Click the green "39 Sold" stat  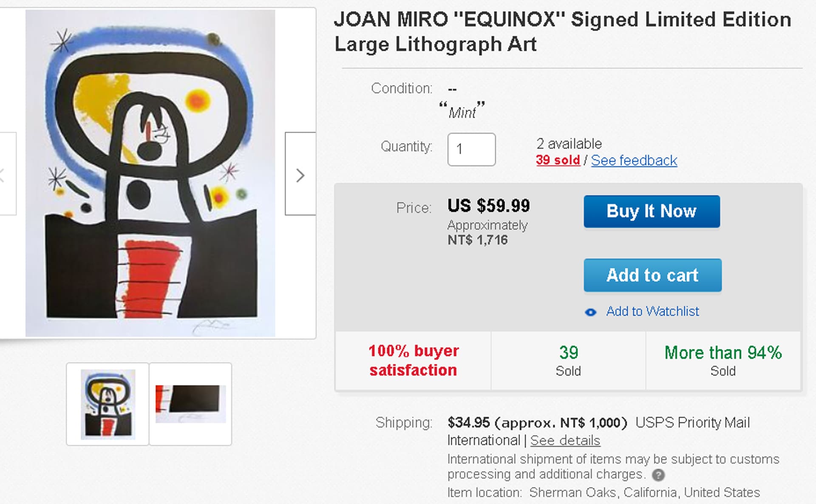(568, 360)
